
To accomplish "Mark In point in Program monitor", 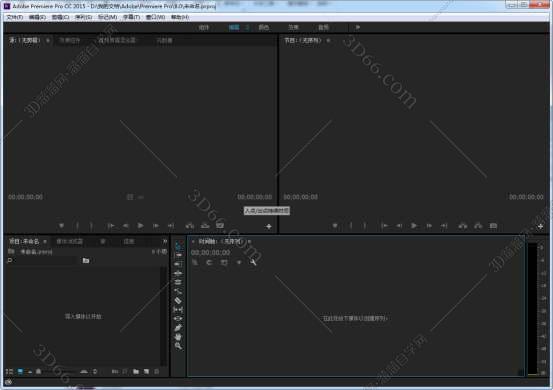I will (351, 226).
